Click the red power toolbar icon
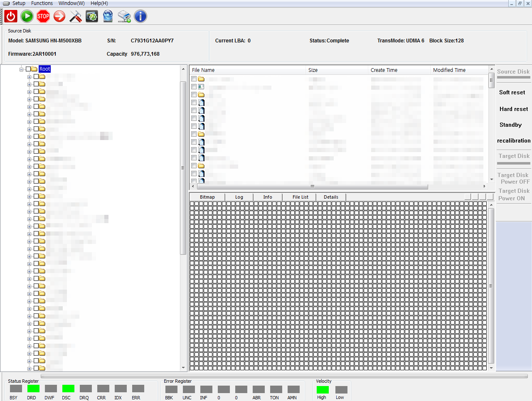Screen dimensions: 532x401 click(x=9, y=16)
